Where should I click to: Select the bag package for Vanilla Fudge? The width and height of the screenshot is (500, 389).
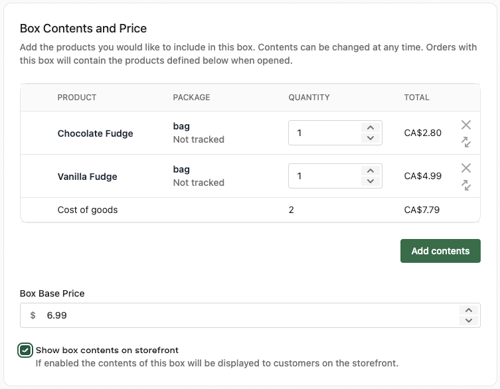181,169
